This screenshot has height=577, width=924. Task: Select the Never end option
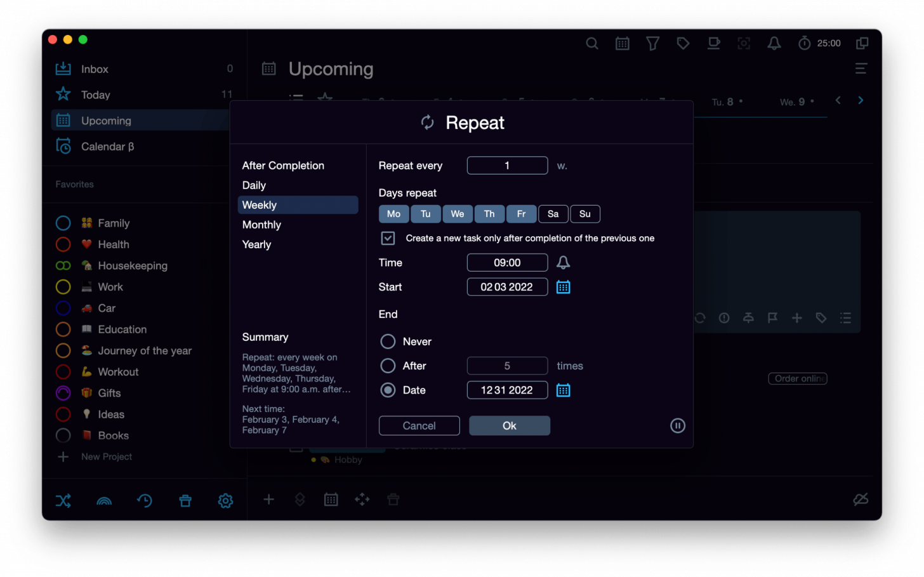click(x=388, y=341)
